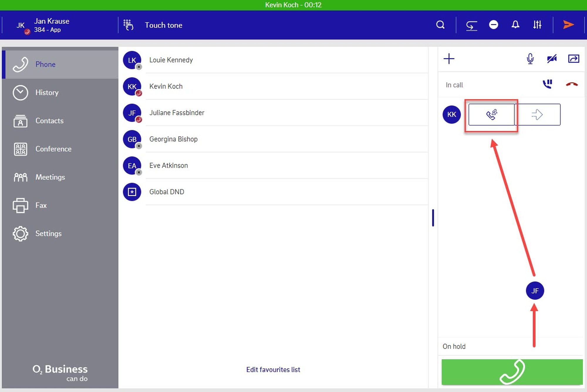Viewport: 587px width, 392px height.
Task: Mute the microphone
Action: coord(530,59)
